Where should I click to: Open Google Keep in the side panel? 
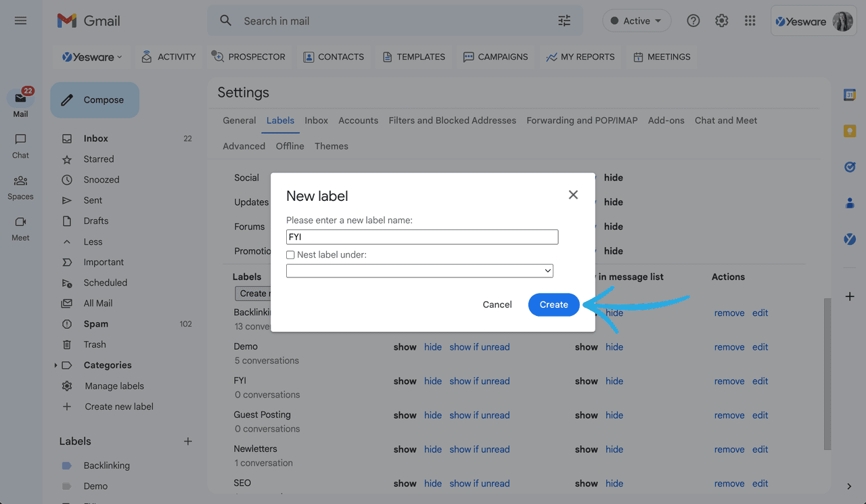[850, 131]
